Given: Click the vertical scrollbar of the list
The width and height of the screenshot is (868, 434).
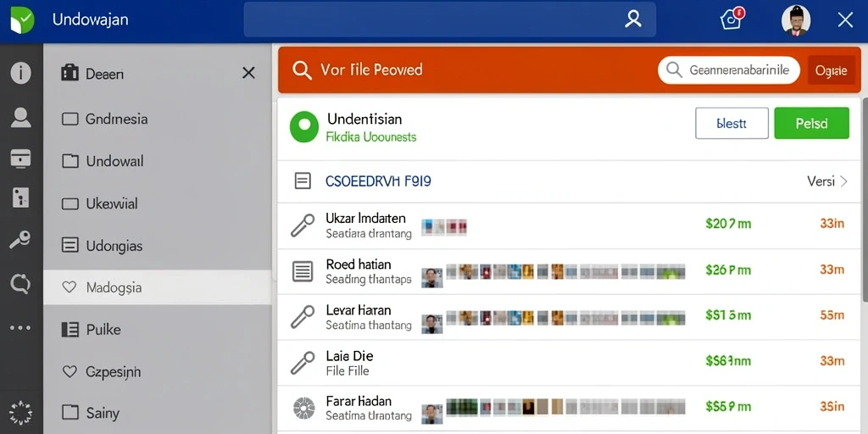Looking at the screenshot, I should 865,199.
